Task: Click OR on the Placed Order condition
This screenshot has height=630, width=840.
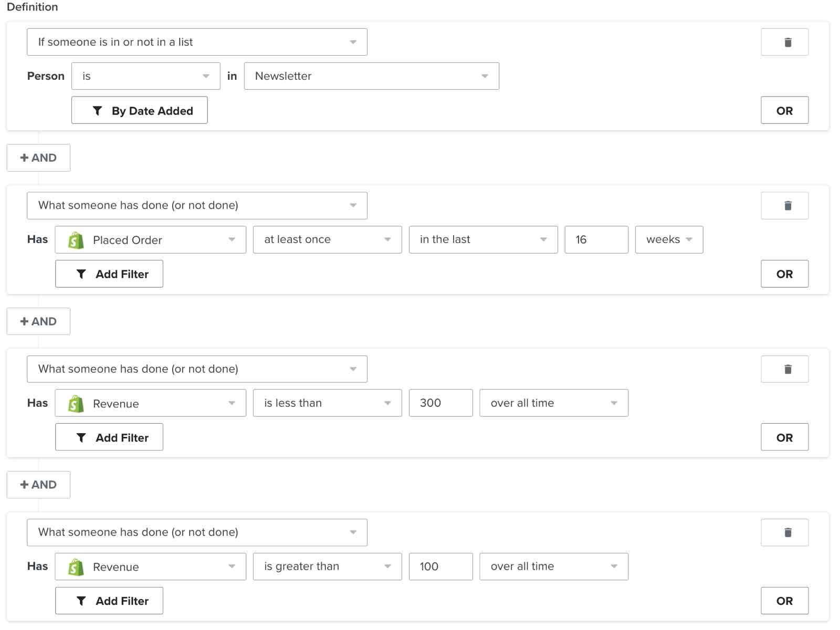Action: point(784,274)
